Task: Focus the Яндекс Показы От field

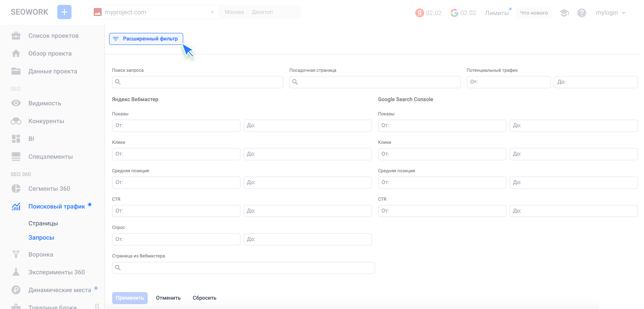Action: [176, 126]
